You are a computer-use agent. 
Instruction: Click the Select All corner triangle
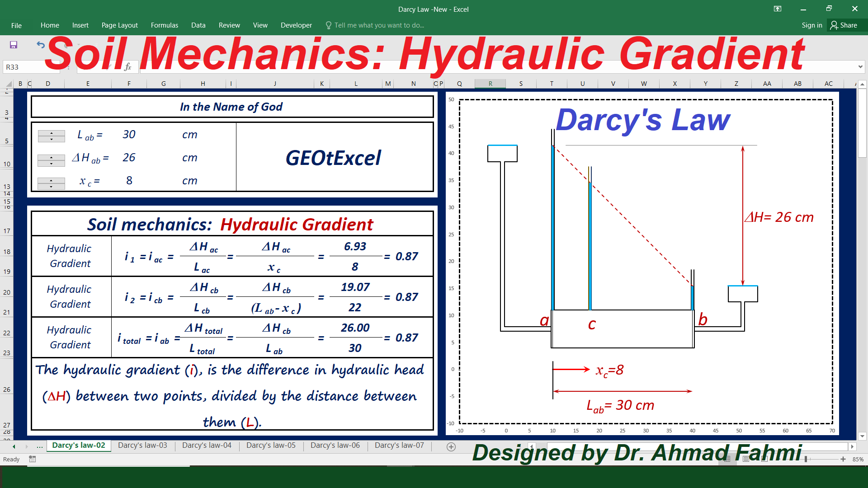tap(9, 84)
